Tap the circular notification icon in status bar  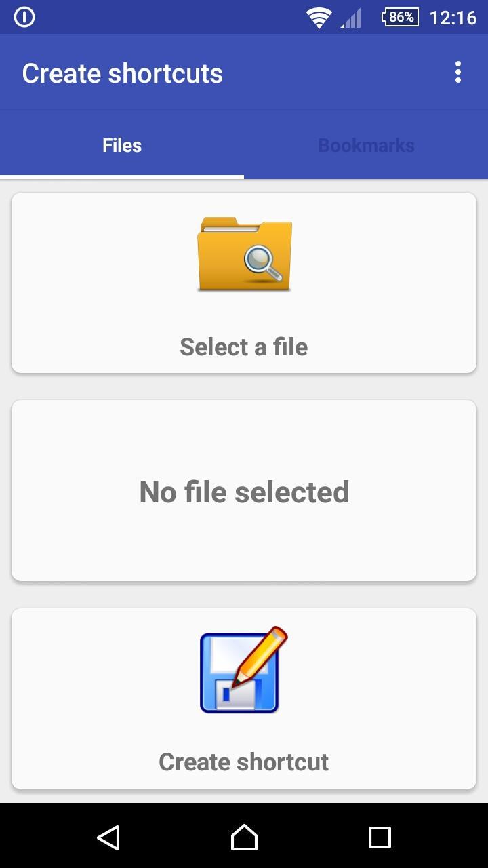click(24, 17)
